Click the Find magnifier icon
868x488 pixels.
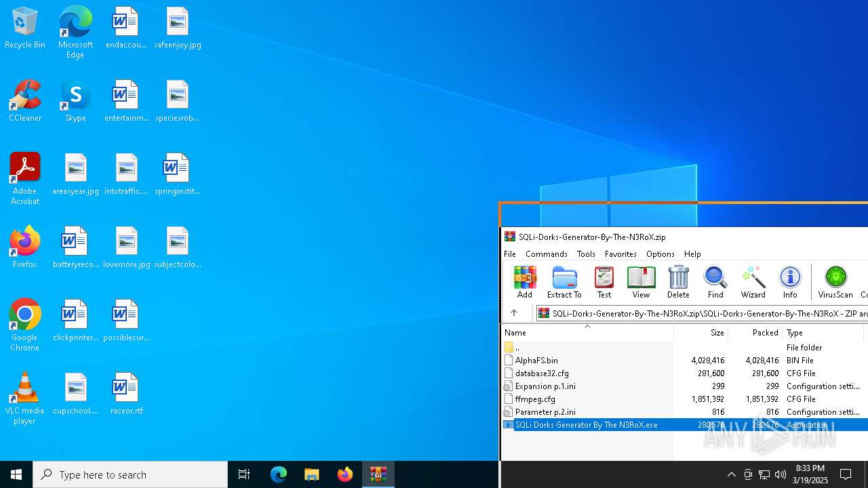[x=715, y=282]
